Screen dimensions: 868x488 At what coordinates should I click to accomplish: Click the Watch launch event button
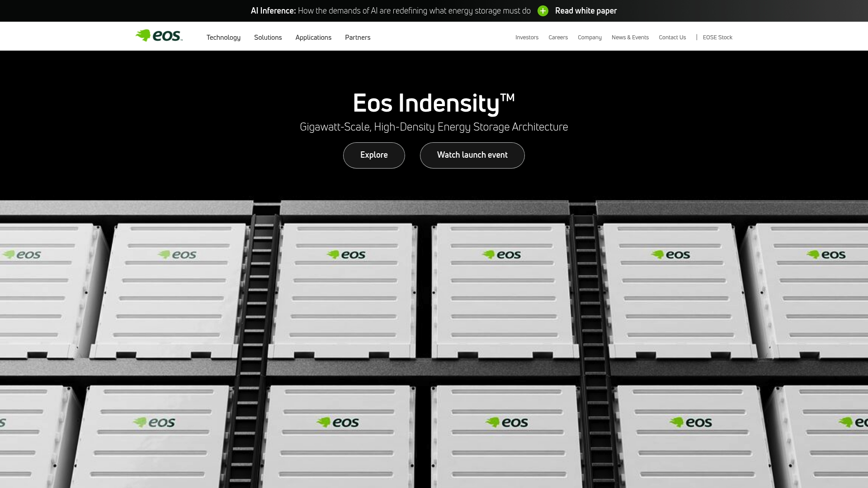472,155
